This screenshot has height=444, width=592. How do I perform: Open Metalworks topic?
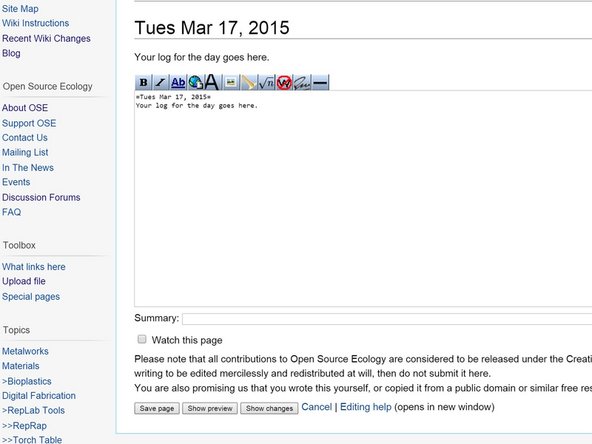point(25,352)
